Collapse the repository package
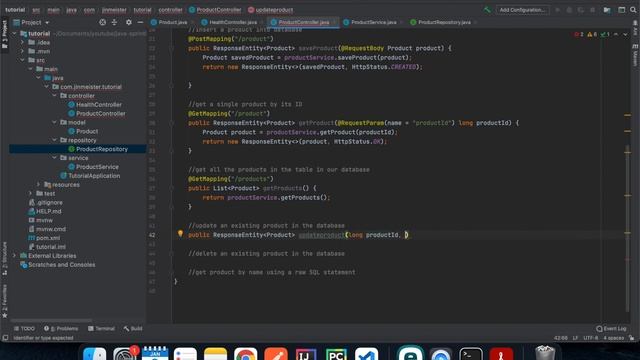Screen dimensions: 640x360 (x=54, y=140)
